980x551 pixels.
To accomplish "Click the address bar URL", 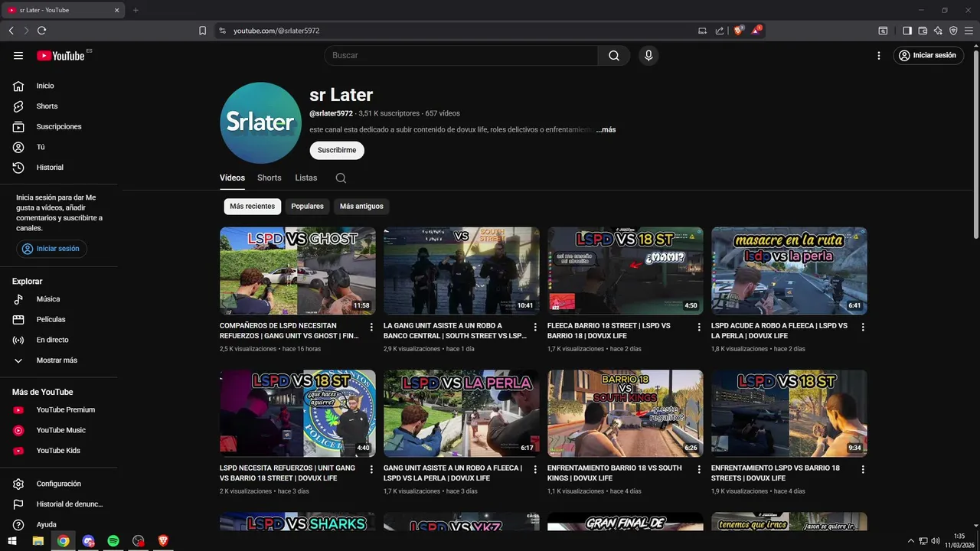I will pos(276,31).
